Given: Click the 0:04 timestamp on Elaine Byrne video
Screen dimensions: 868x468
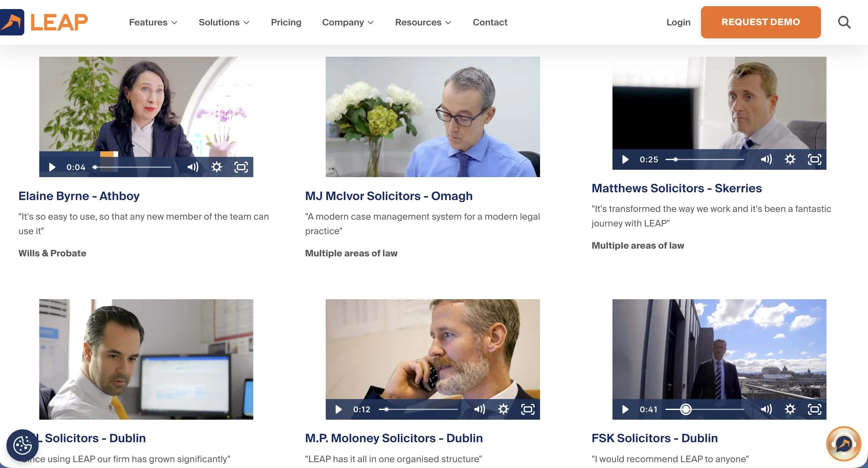Looking at the screenshot, I should click(x=76, y=167).
